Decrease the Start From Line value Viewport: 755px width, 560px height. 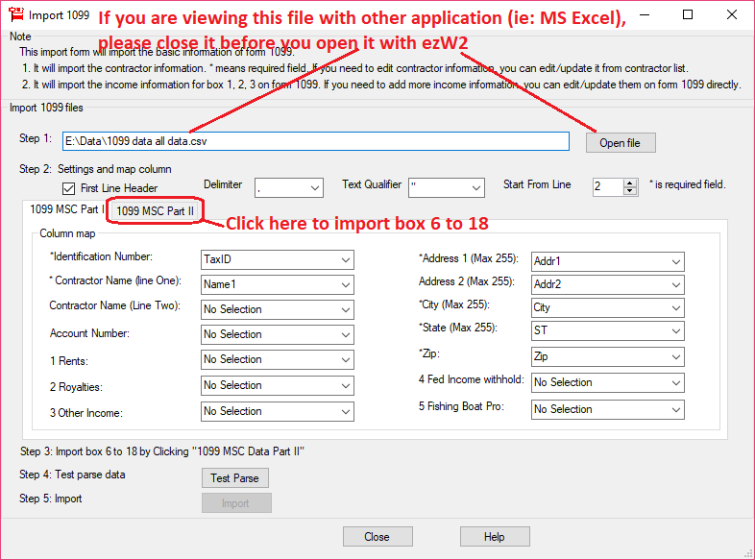(x=630, y=191)
